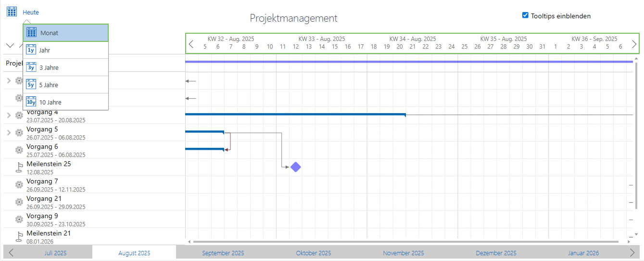Collapse all rows with the down chevron

click(10, 45)
